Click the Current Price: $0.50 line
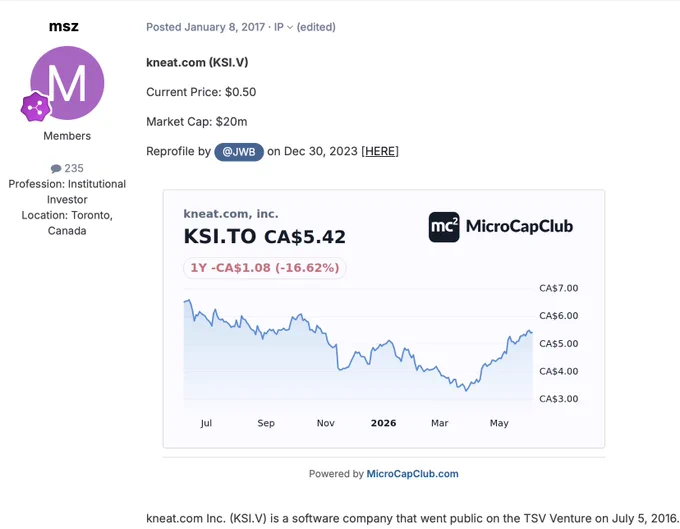The height and width of the screenshot is (529, 680). pos(201,92)
